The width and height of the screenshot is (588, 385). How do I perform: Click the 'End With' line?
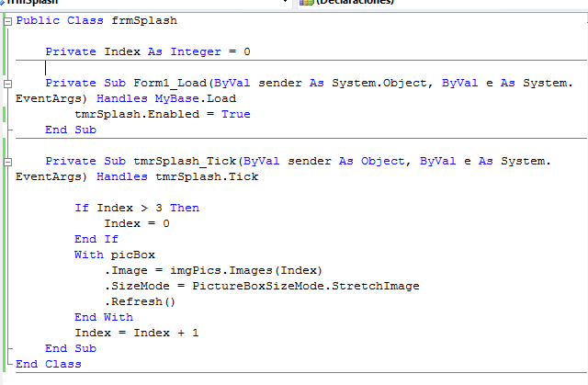point(104,317)
